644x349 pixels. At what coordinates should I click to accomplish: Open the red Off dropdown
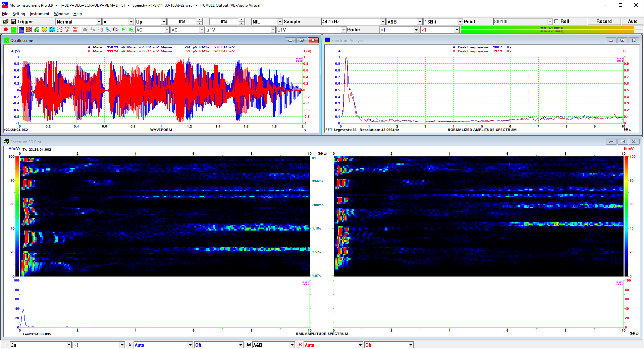click(x=389, y=345)
